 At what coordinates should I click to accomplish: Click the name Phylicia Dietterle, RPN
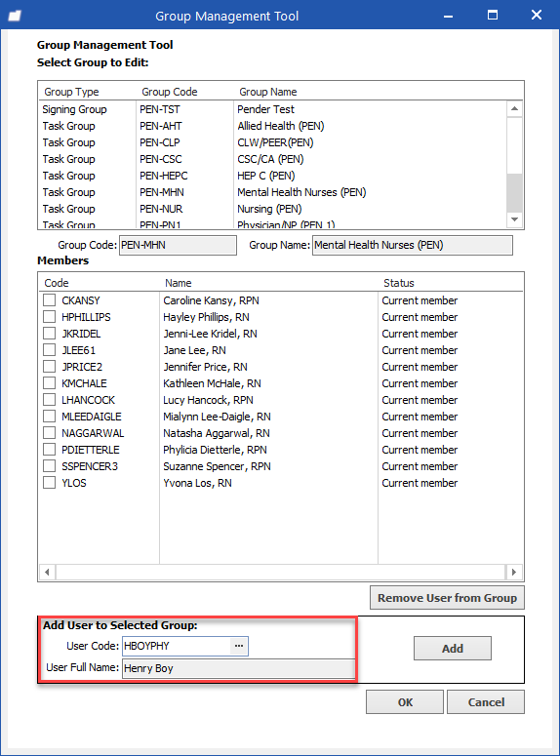(x=215, y=450)
